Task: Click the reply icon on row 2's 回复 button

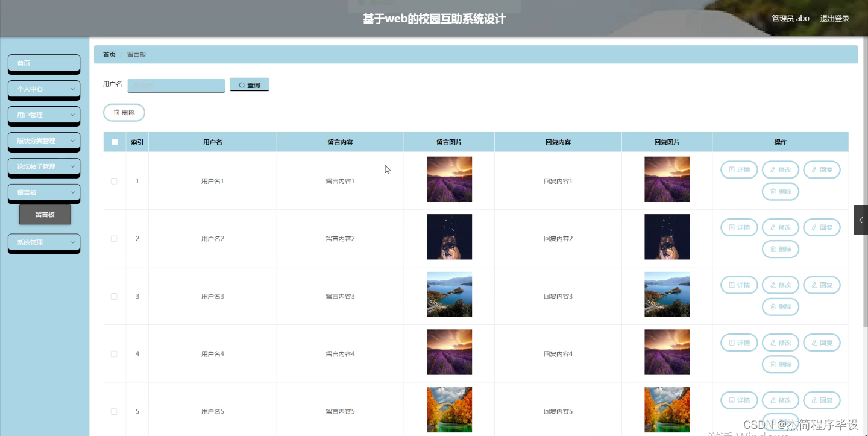Action: [814, 227]
